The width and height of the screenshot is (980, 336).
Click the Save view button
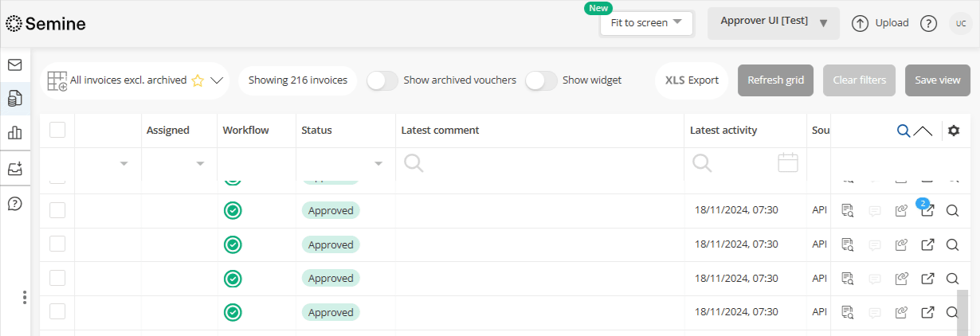pyautogui.click(x=937, y=80)
